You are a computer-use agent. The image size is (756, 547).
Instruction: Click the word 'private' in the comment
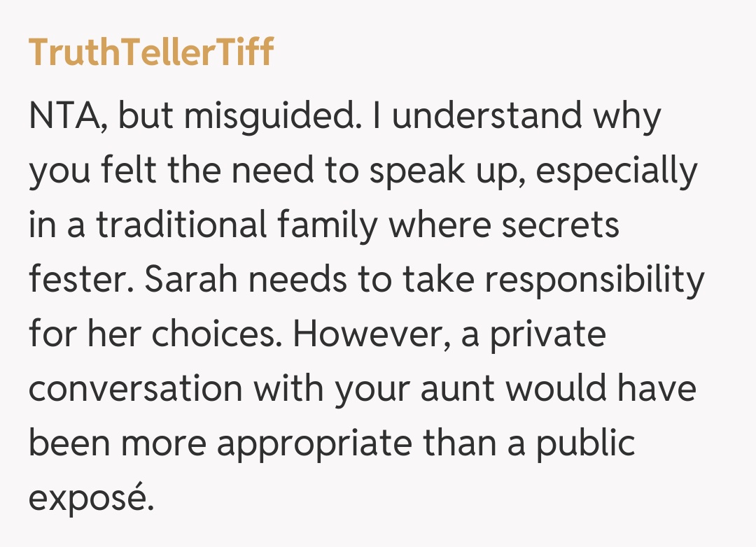coord(547,335)
